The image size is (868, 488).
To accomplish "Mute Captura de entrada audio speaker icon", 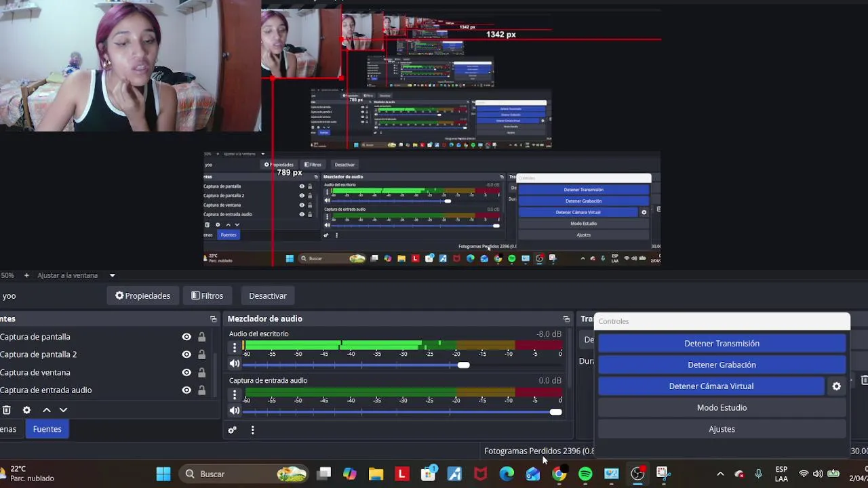I will (235, 411).
